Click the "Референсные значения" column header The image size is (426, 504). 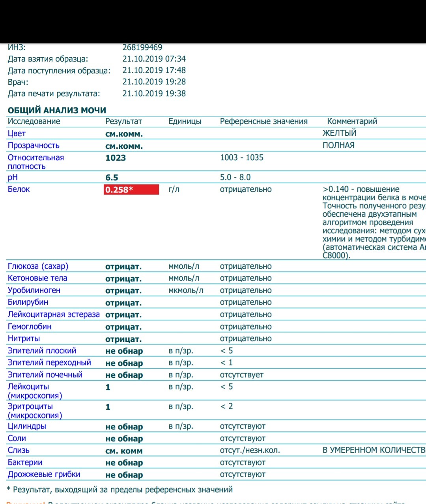coord(263,121)
